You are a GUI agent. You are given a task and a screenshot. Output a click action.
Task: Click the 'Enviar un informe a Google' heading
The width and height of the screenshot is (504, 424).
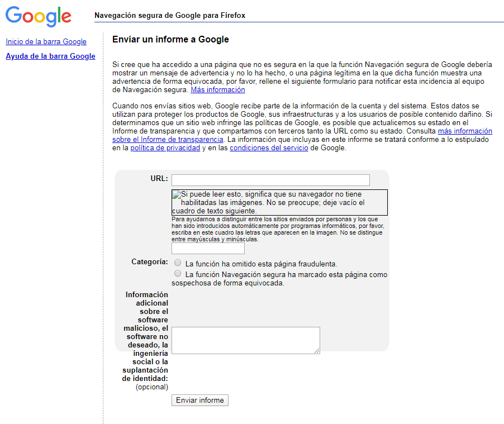tap(170, 39)
